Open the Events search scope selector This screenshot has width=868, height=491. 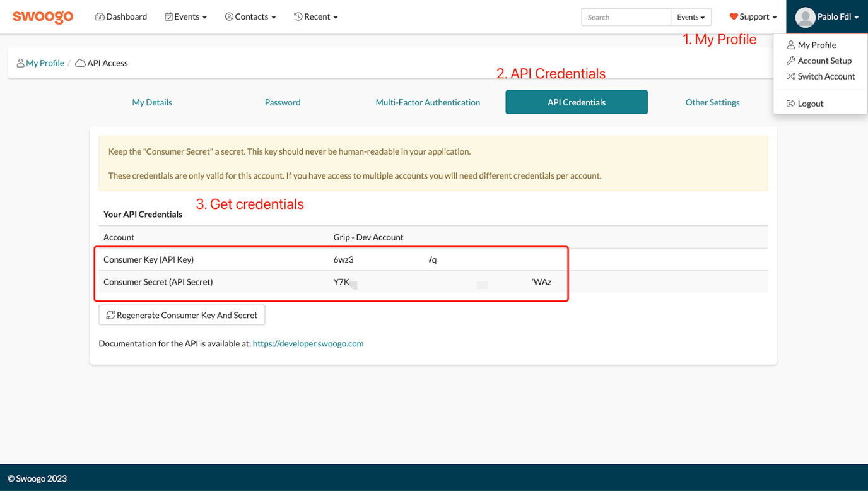coord(691,16)
